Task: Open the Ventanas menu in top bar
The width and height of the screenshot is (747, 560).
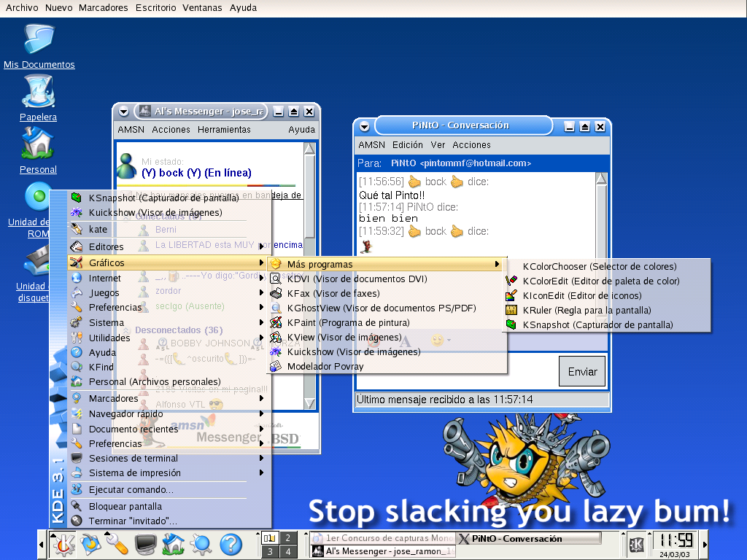Action: coord(202,7)
